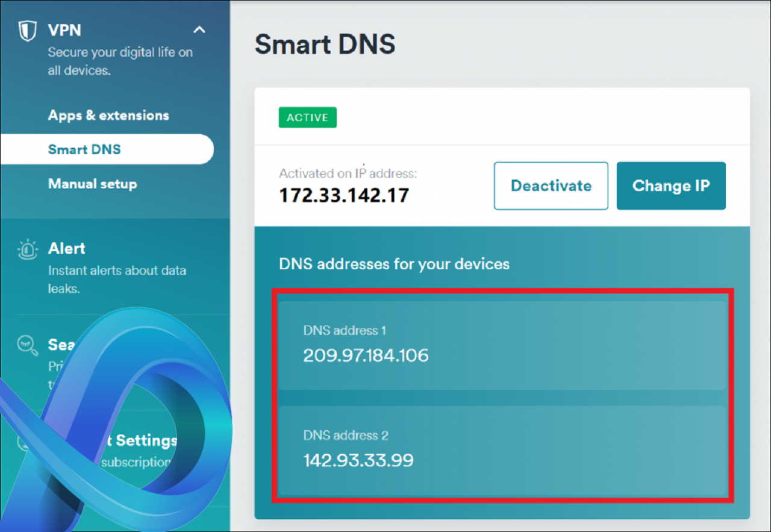The width and height of the screenshot is (771, 532).
Task: Click the Deactivate button
Action: point(551,186)
